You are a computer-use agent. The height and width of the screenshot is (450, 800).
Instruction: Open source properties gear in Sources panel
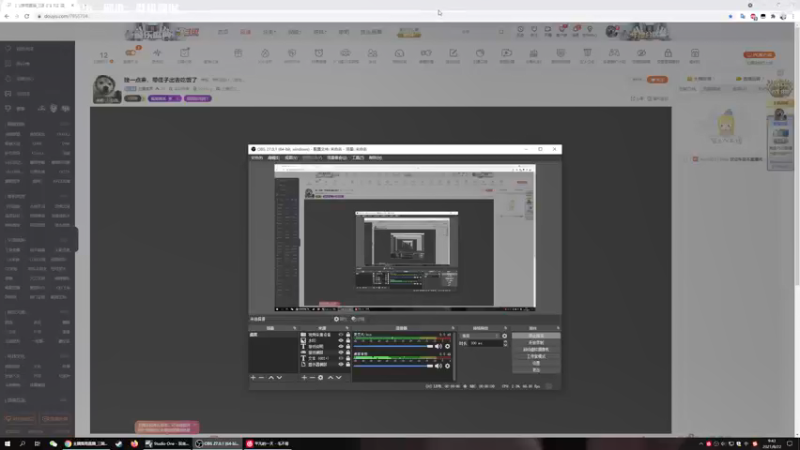(x=320, y=378)
